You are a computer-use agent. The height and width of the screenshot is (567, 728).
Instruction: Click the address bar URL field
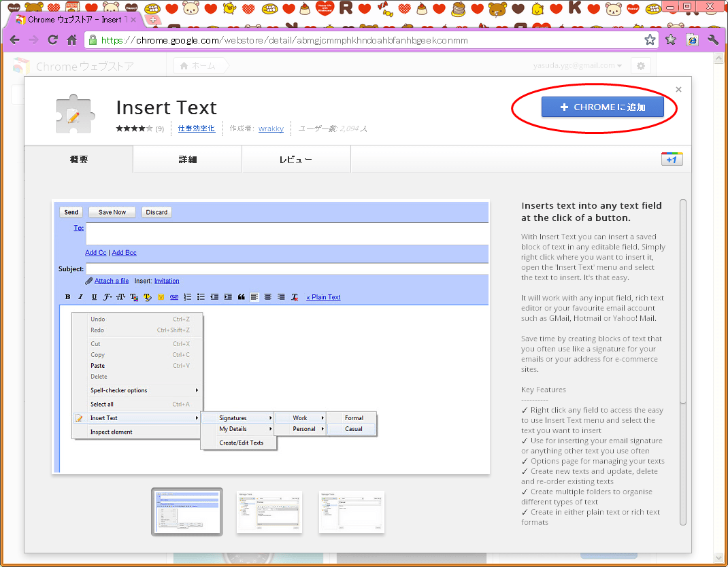(x=367, y=40)
